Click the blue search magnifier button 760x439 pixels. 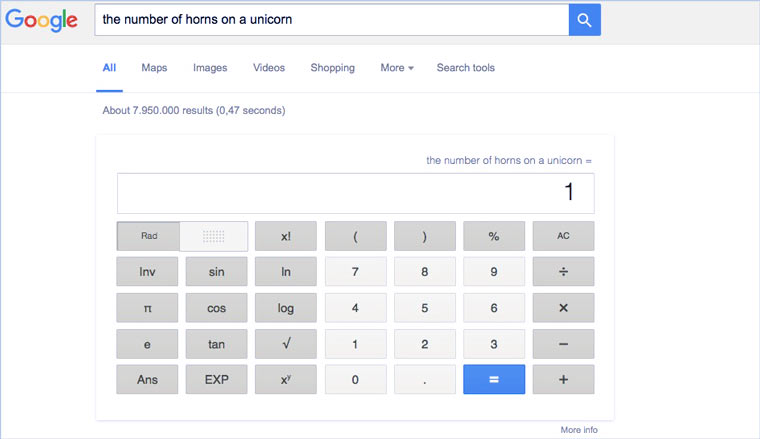(x=585, y=20)
